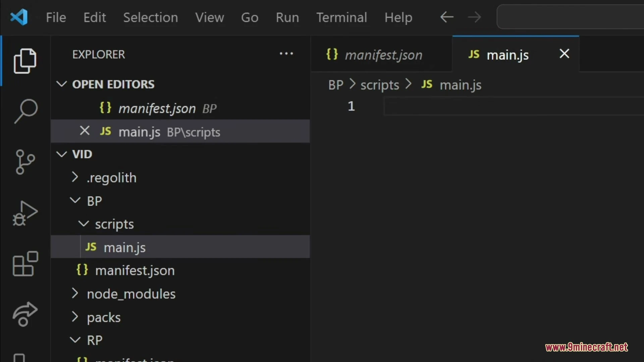Click the BP breadcrumb segment
644x362 pixels.
336,84
